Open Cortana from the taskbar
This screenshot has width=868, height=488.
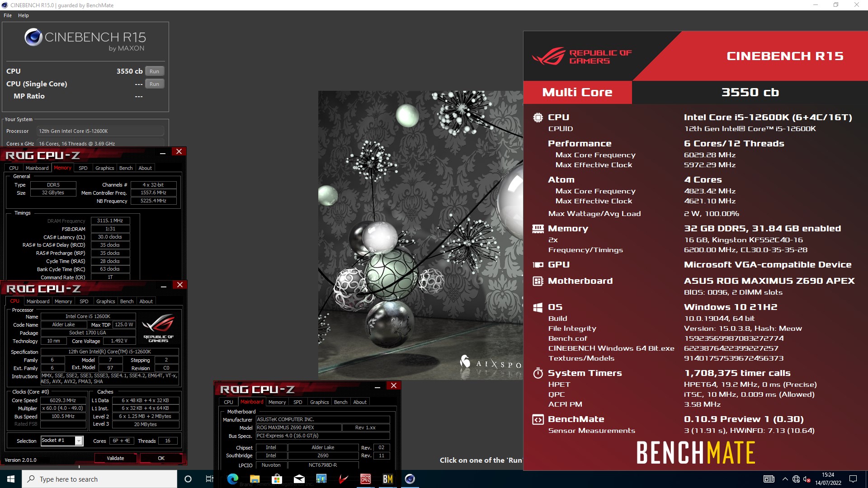(188, 479)
